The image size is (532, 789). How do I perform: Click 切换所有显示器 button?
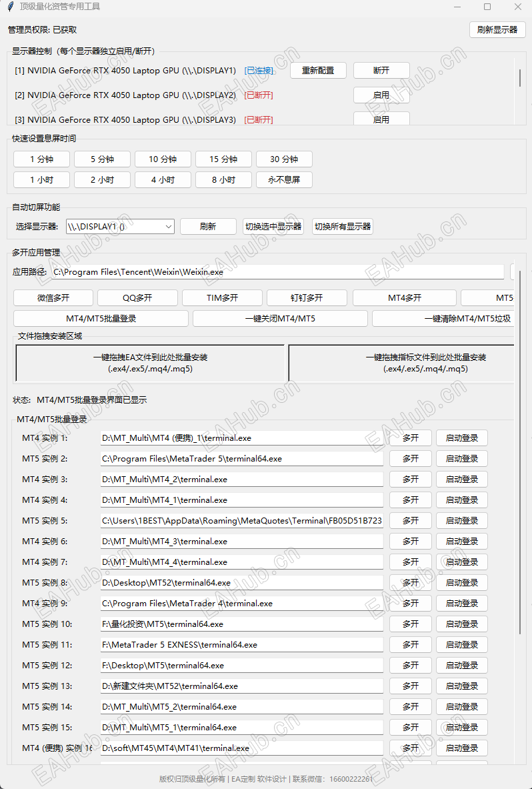[343, 227]
